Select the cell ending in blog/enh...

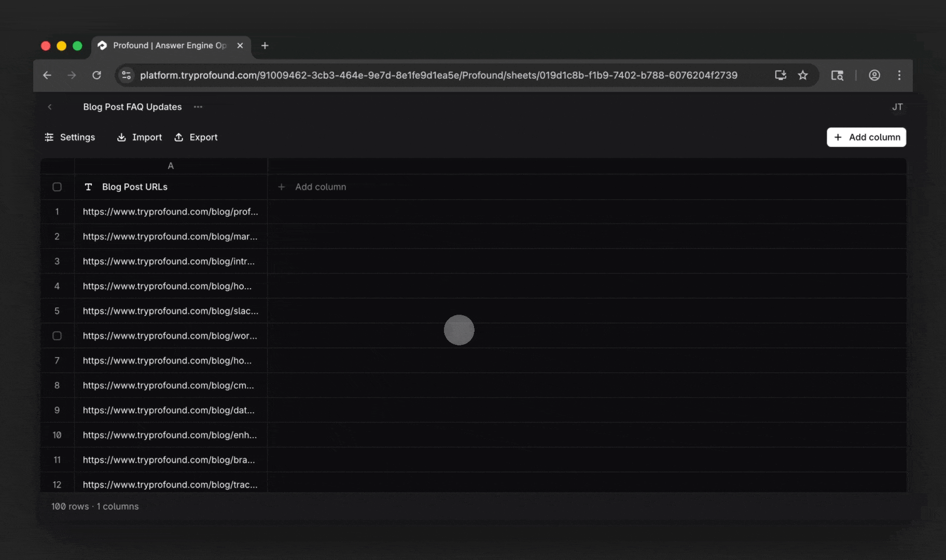171,435
